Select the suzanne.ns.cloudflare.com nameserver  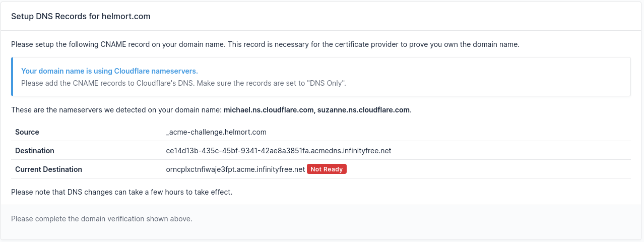coord(363,110)
